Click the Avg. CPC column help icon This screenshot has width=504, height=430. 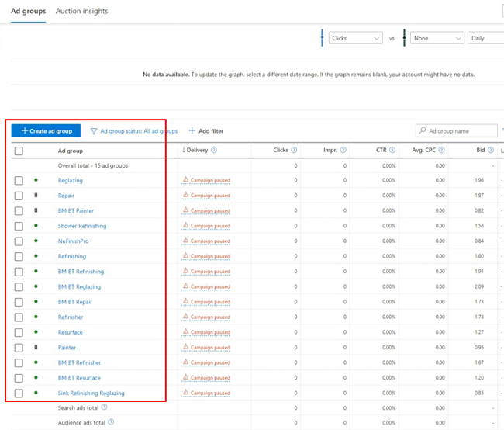pyautogui.click(x=441, y=150)
